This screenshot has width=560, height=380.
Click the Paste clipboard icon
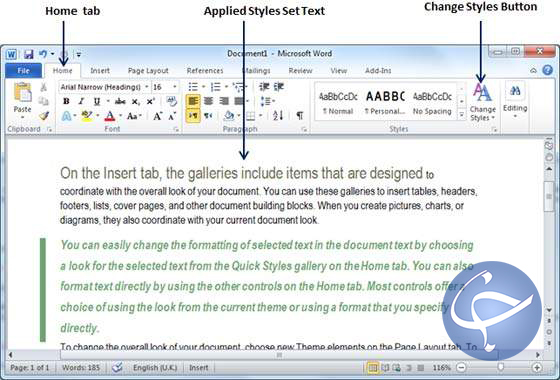pyautogui.click(x=22, y=92)
